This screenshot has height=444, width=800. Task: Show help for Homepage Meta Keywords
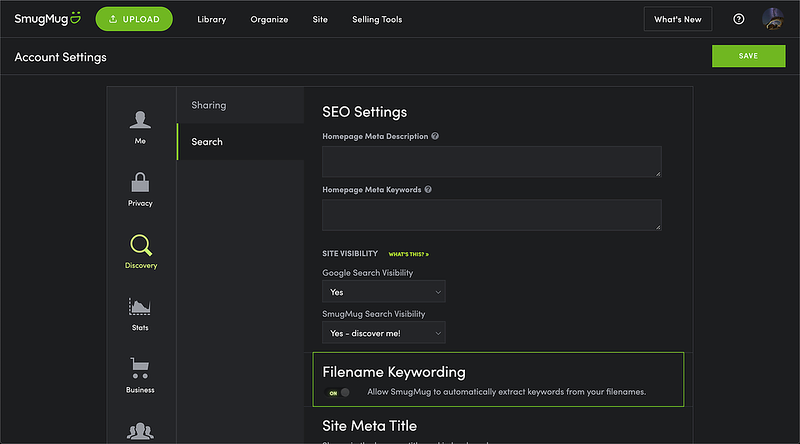point(428,189)
